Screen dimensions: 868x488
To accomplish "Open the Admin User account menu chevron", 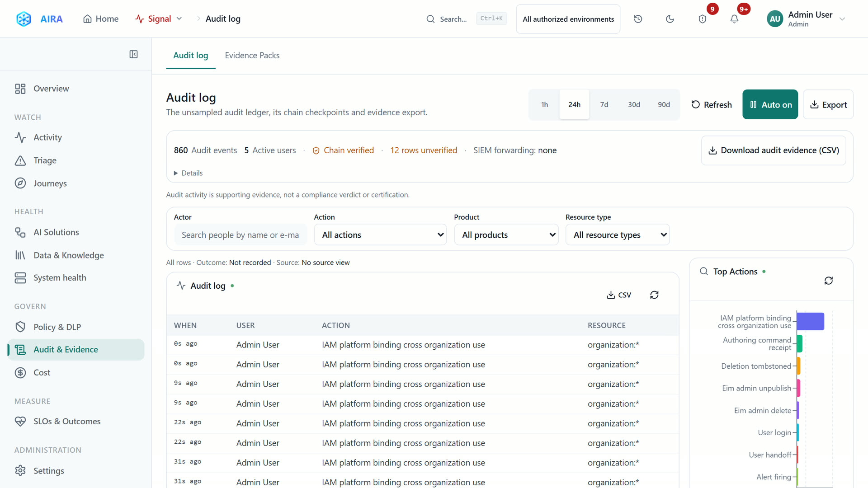I will pos(842,19).
